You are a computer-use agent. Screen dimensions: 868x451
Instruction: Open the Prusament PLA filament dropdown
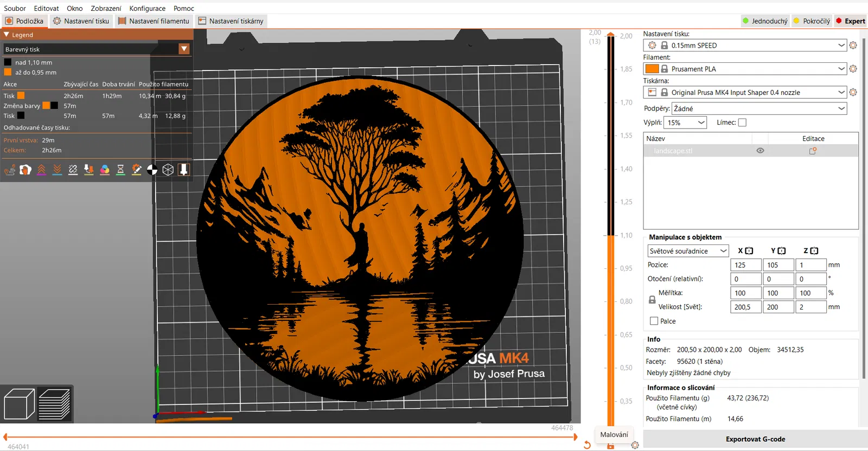(745, 69)
